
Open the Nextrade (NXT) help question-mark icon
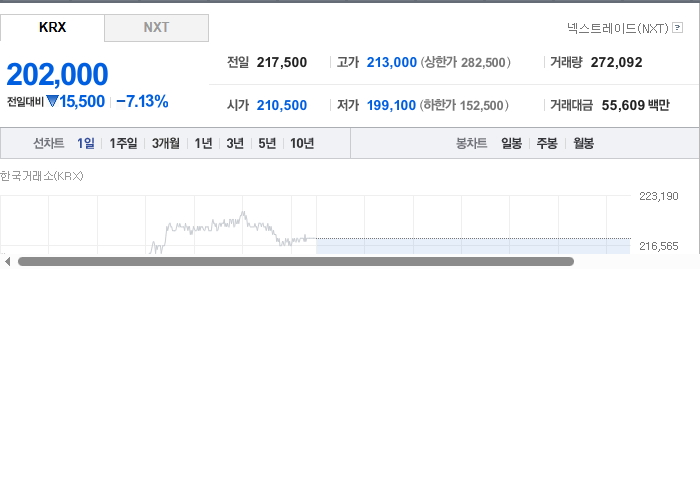click(x=677, y=28)
